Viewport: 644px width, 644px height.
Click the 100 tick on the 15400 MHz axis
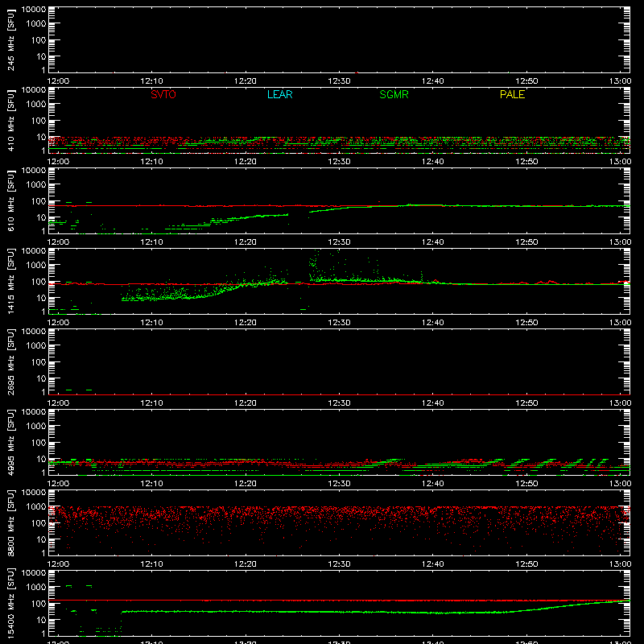pos(39,604)
